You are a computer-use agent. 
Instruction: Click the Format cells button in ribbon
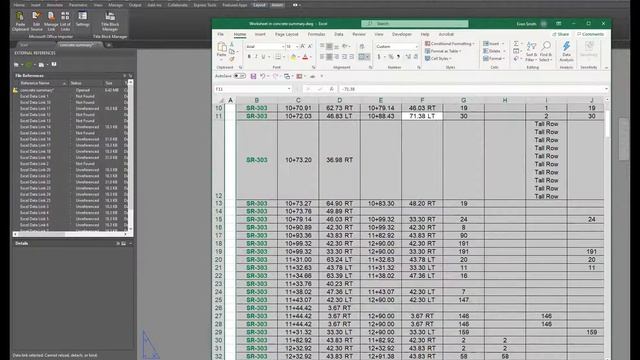[494, 58]
